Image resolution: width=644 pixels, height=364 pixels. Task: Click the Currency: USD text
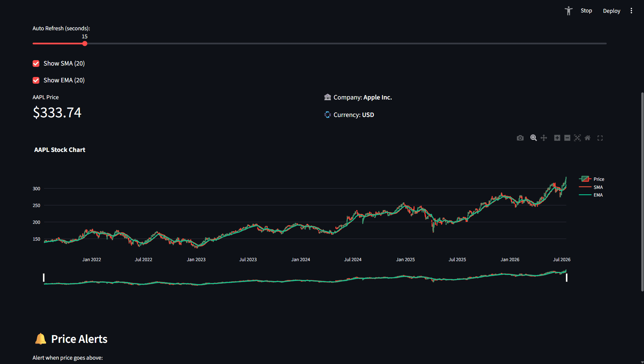point(354,115)
